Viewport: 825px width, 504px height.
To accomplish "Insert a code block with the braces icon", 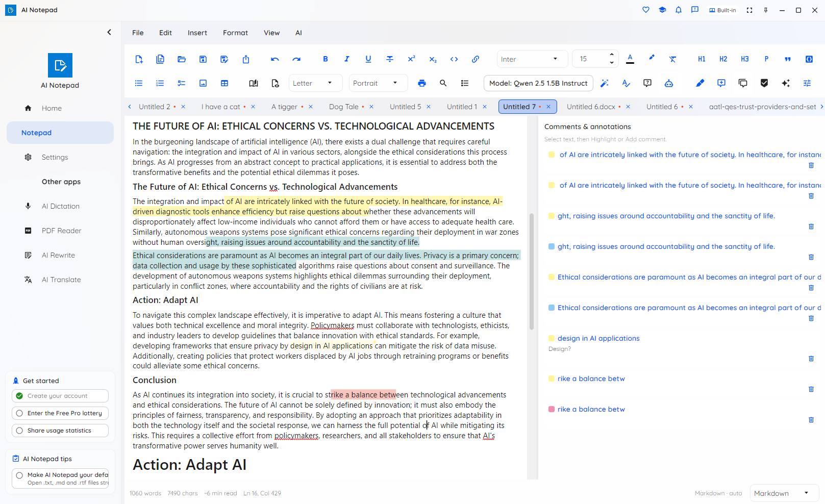I will [809, 59].
